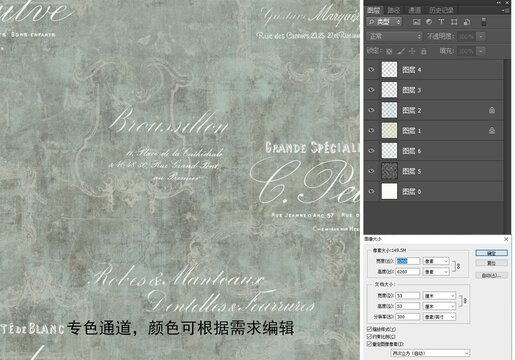The image size is (515, 360).
Task: Lock transparent pixels icon in lock row
Action: tap(389, 51)
